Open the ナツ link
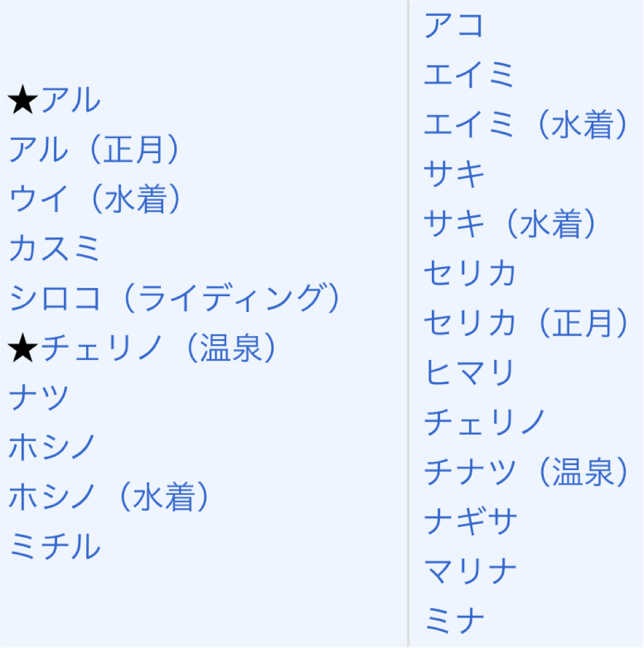644x648 pixels. coord(39,397)
